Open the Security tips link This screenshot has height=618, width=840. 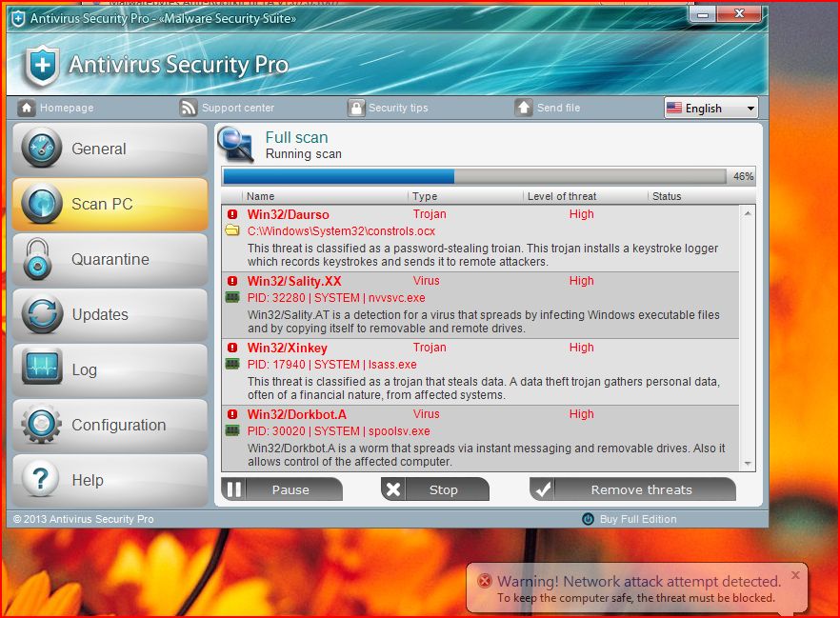pyautogui.click(x=398, y=108)
